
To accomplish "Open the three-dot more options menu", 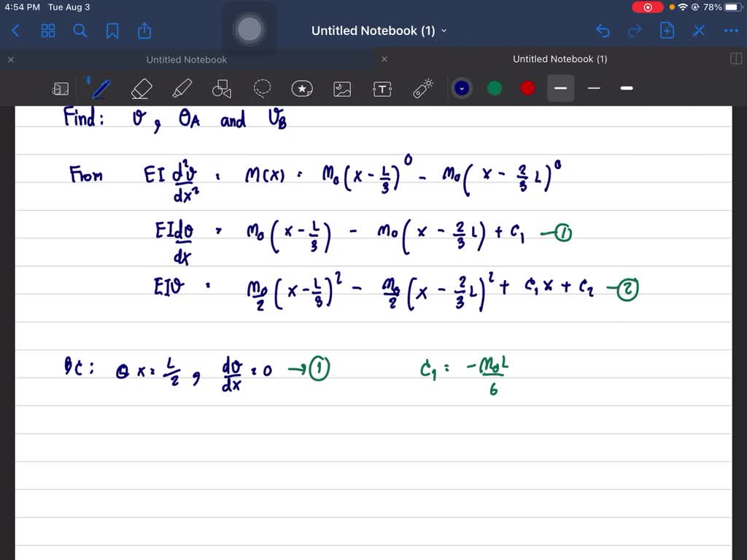I will [x=731, y=30].
